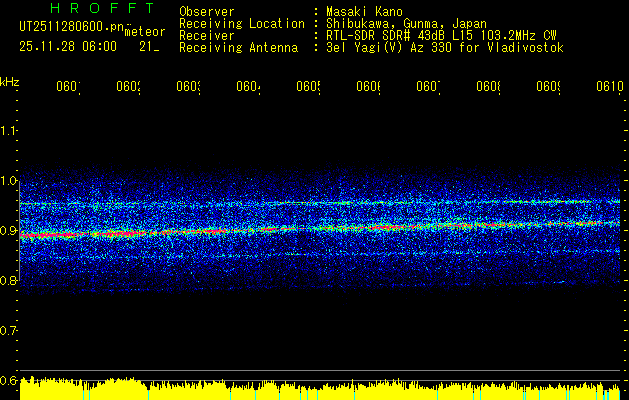Click the Observer label
The image size is (629, 400).
pos(207,12)
